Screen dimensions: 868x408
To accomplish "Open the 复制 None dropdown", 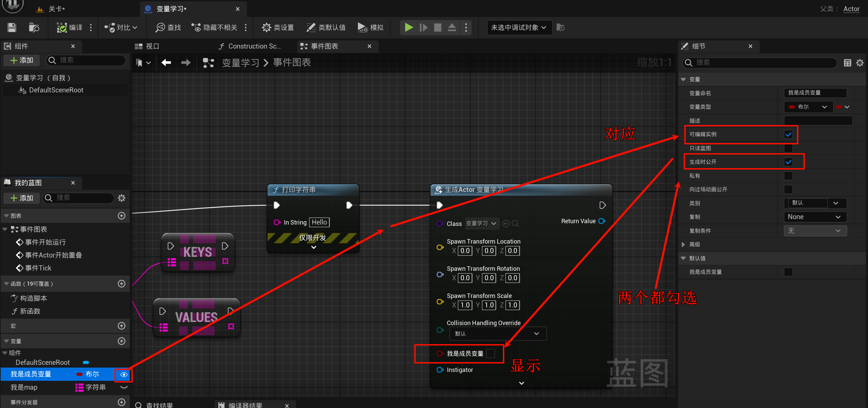I will pos(814,217).
